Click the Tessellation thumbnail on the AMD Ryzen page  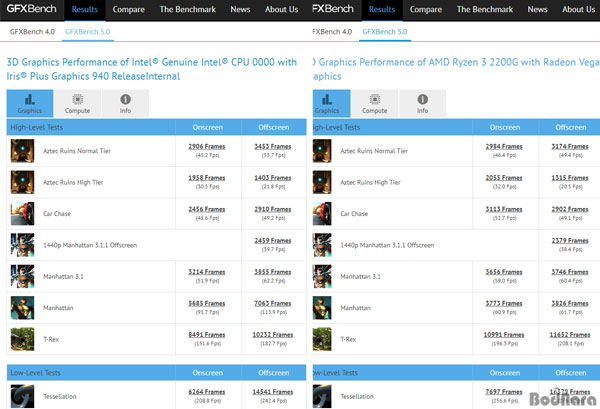(322, 396)
